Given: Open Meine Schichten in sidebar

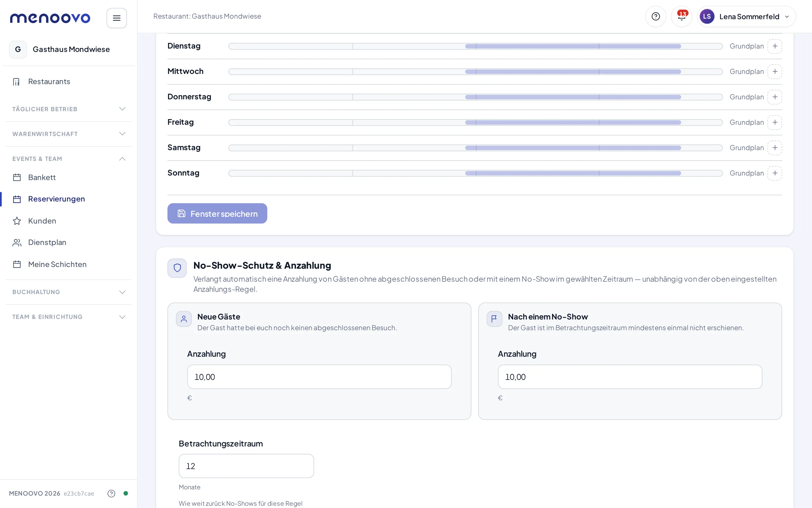Looking at the screenshot, I should click(69, 264).
